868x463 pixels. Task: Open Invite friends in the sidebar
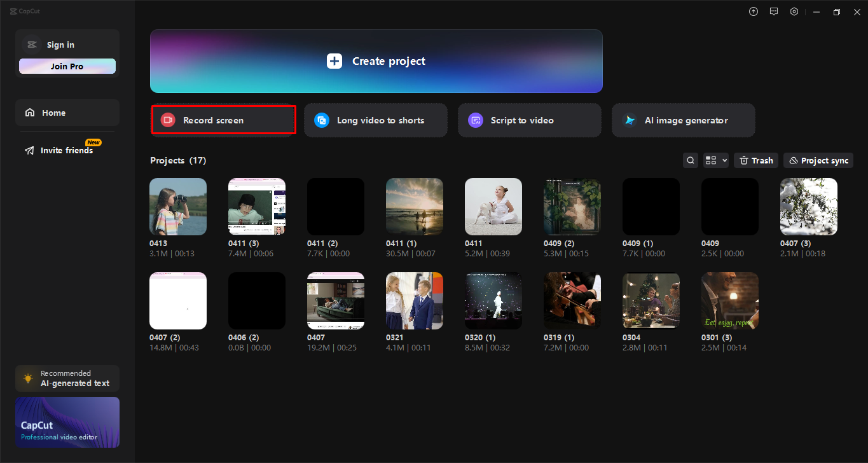[x=67, y=150]
